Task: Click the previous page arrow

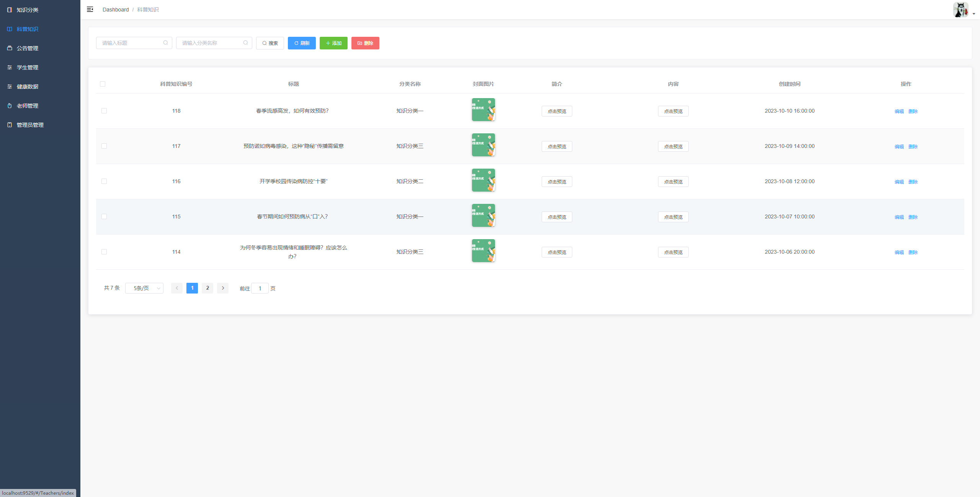Action: (177, 288)
